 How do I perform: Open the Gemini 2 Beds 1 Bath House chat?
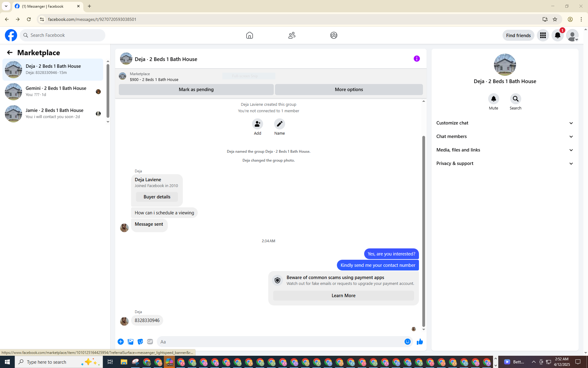pyautogui.click(x=53, y=91)
